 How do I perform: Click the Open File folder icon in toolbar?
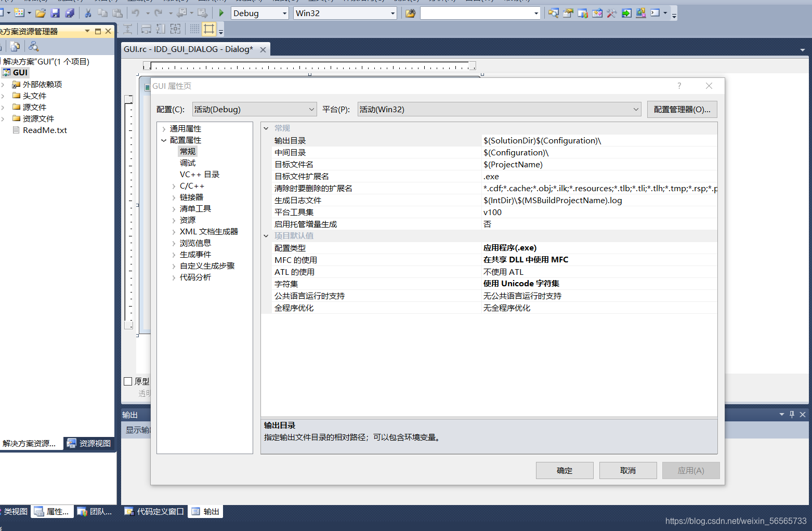click(x=40, y=13)
